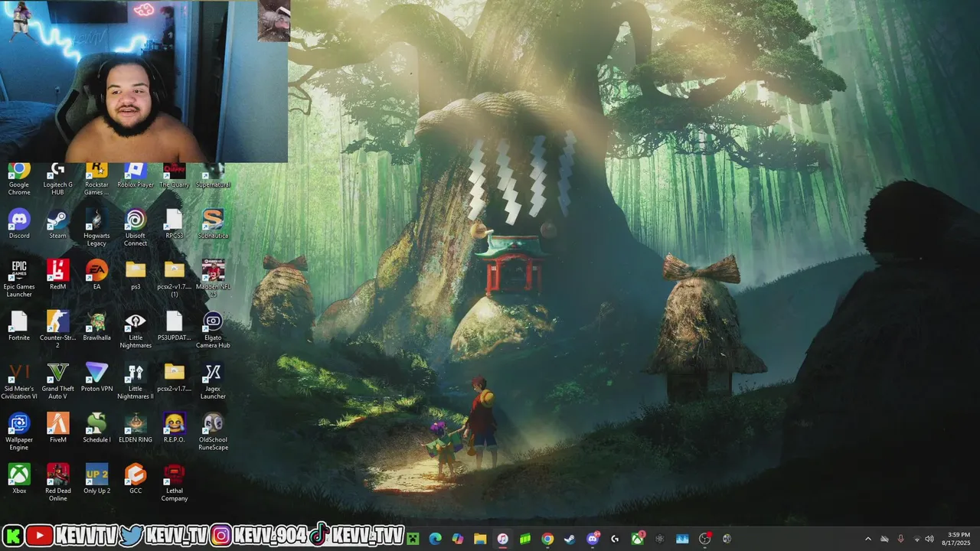The image size is (980, 551).
Task: Select Sid Meier's Civilization VI shortcut
Action: click(19, 380)
